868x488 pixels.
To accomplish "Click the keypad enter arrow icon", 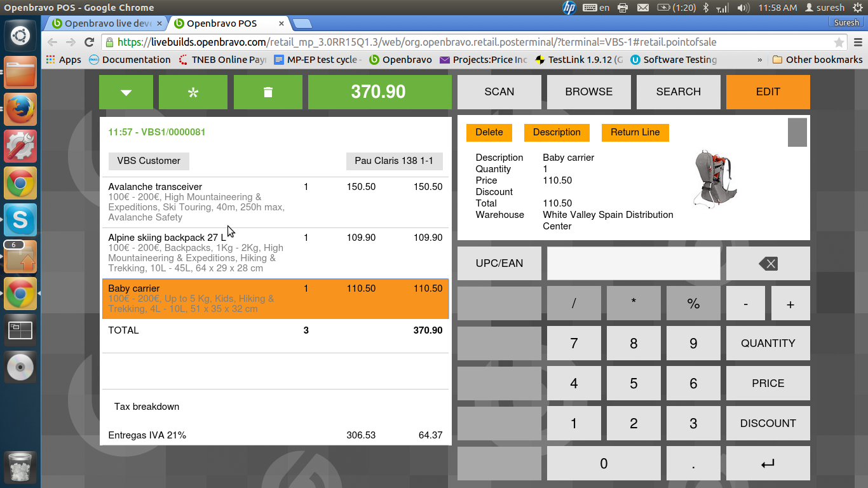I will click(x=768, y=463).
